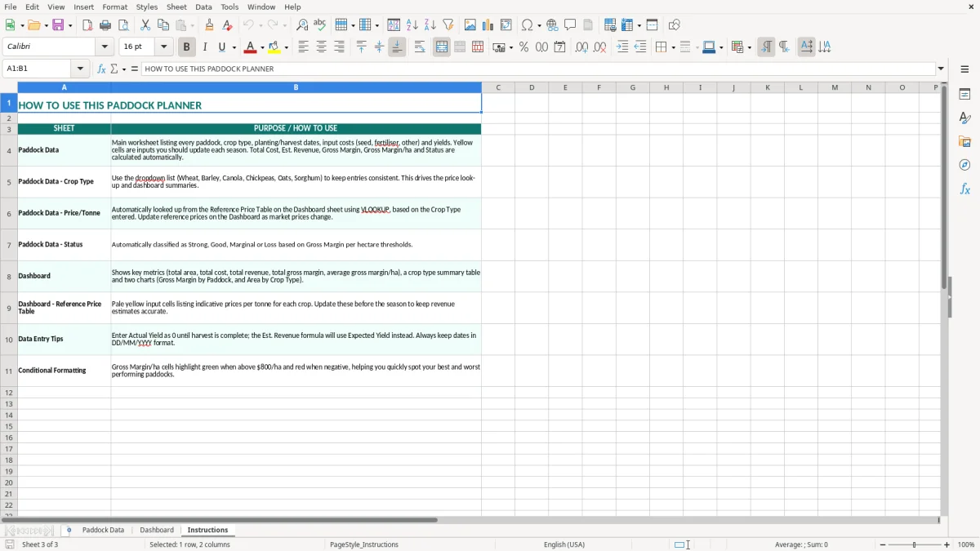Toggle Merge and Center Cells
The width and height of the screenshot is (980, 551).
pyautogui.click(x=442, y=47)
